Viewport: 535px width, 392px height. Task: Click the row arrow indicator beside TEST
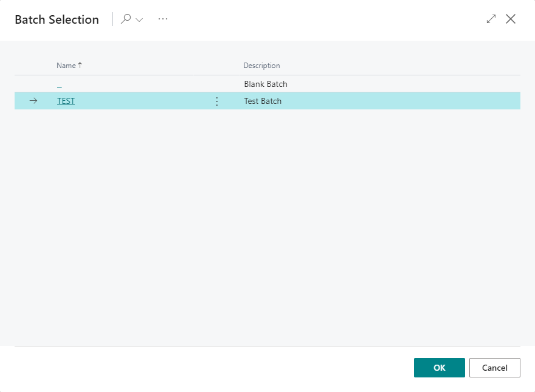(33, 101)
